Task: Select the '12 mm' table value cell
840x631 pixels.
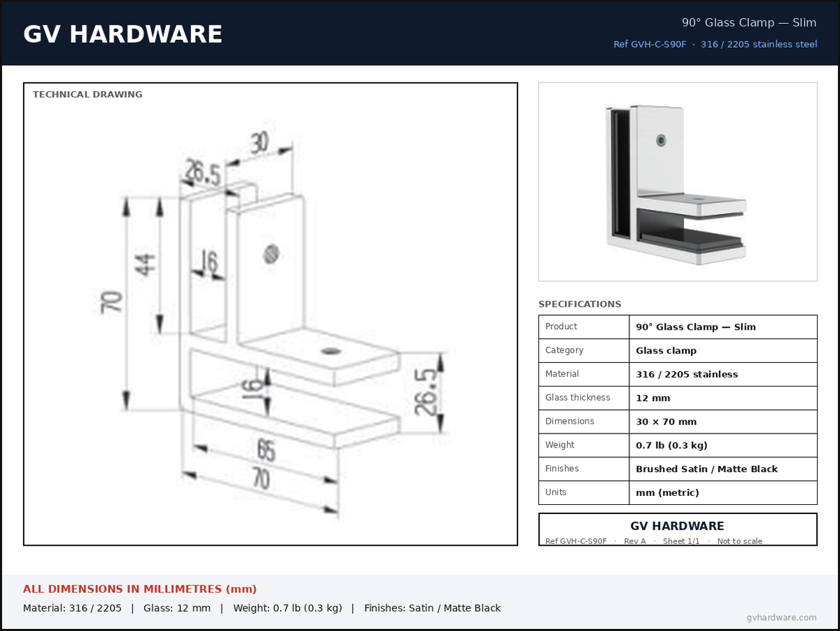Action: coord(723,398)
